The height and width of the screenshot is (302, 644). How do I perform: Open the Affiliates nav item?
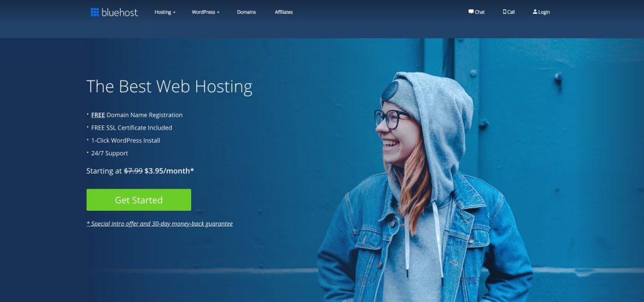(284, 12)
